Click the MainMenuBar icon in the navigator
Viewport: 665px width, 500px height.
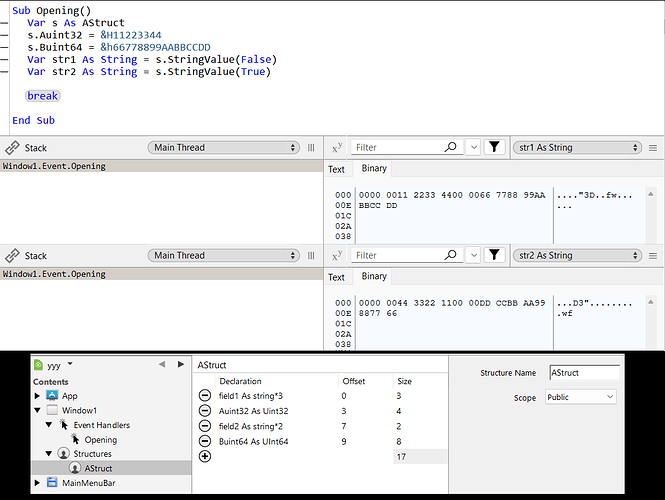tap(52, 482)
